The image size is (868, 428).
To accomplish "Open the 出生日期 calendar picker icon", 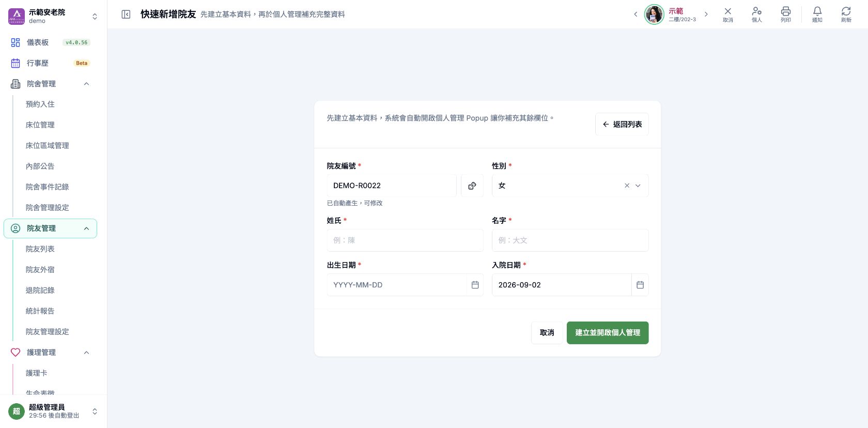I will [475, 285].
